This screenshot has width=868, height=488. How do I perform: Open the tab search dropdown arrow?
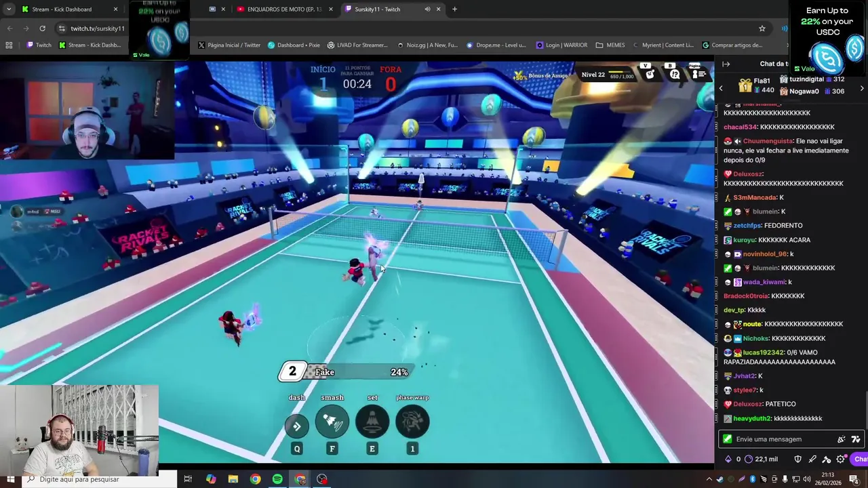8,9
